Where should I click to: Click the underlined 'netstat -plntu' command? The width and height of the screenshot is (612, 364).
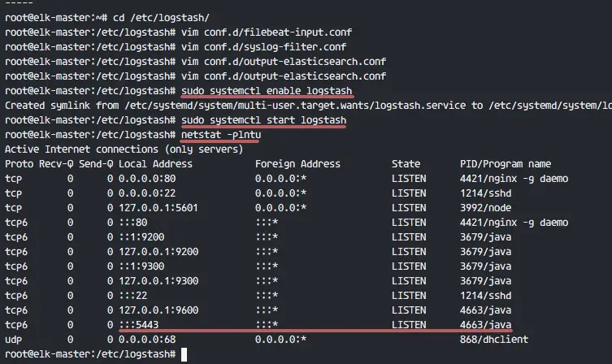coord(220,134)
